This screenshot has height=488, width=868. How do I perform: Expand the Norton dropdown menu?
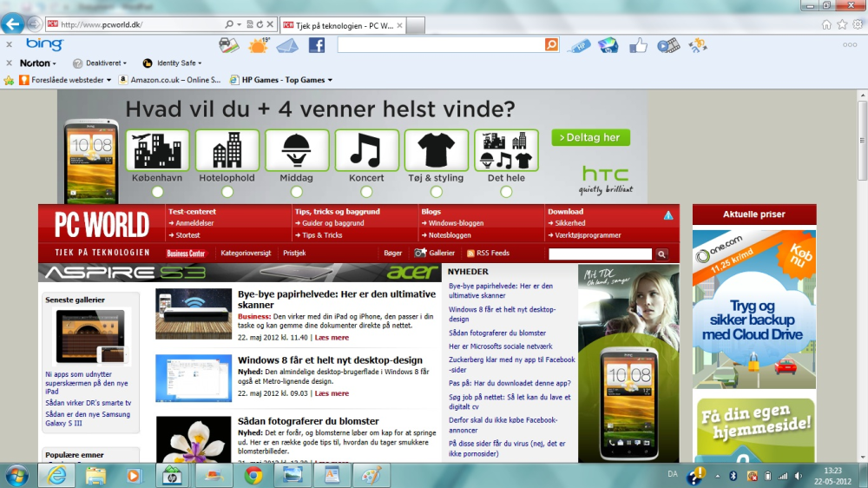(37, 63)
